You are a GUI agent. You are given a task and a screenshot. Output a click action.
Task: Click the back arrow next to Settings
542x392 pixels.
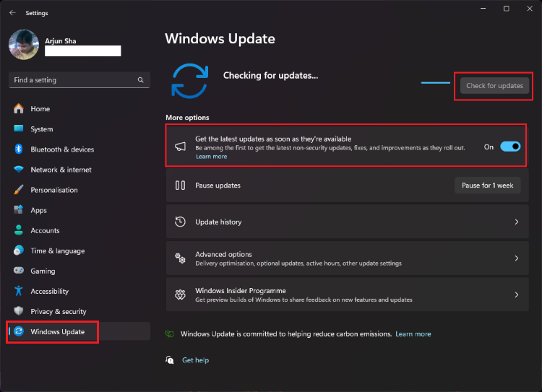coord(13,13)
